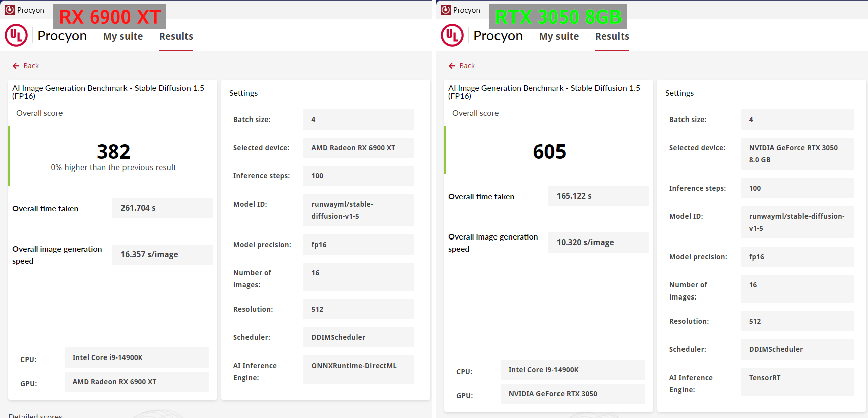Click the ONNXRuntime-DirectML engine value
The image size is (868, 418).
point(358,370)
